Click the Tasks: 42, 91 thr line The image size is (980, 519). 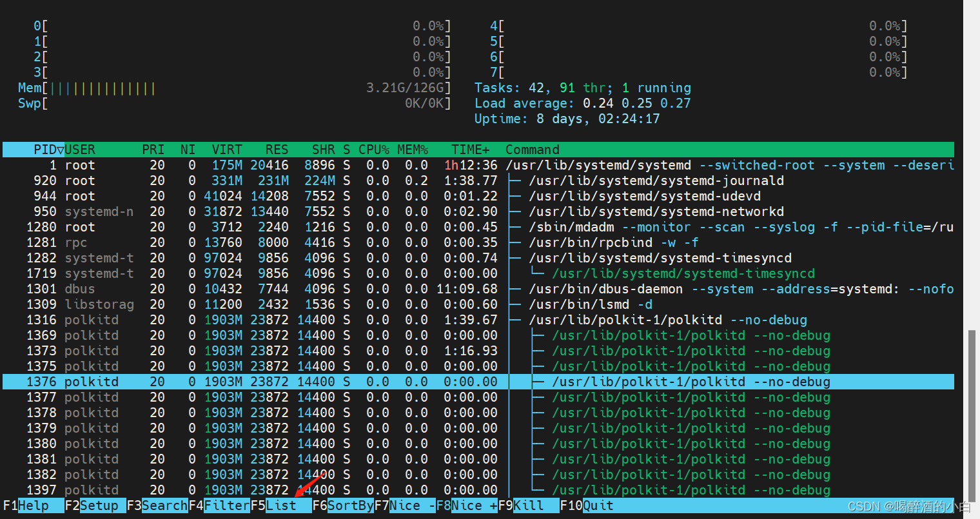point(583,88)
